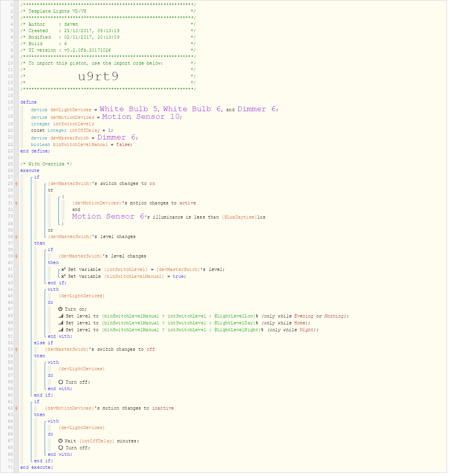Screen dimensions: 450x476
Task: Click '{devMasterSwich}'s level changes' on line 39
Action: pyautogui.click(x=102, y=256)
